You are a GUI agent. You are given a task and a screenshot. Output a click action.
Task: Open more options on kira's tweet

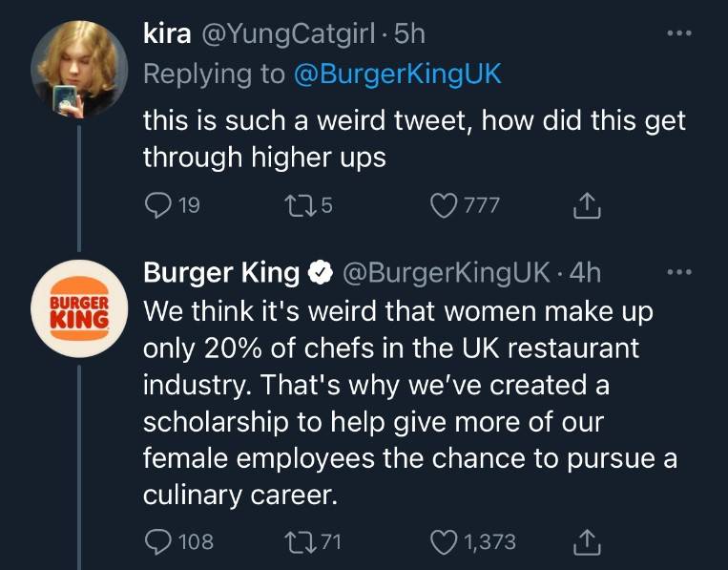click(676, 32)
